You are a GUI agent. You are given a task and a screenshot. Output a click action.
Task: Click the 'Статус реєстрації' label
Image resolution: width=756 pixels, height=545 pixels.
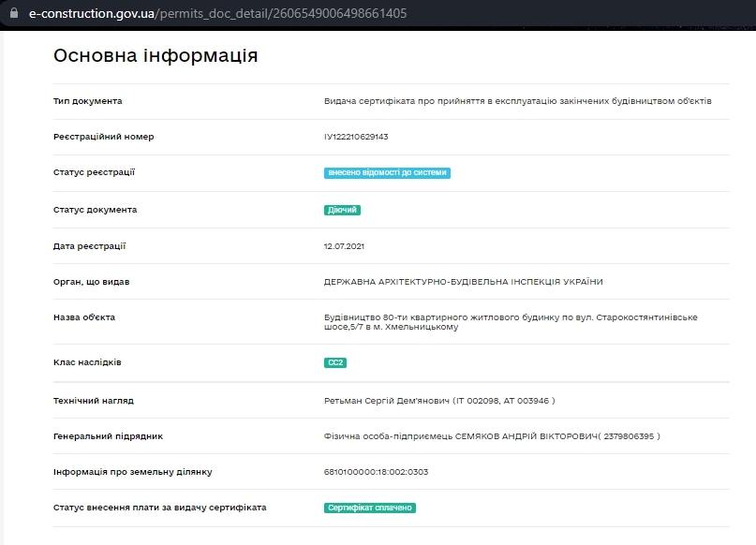(x=94, y=172)
